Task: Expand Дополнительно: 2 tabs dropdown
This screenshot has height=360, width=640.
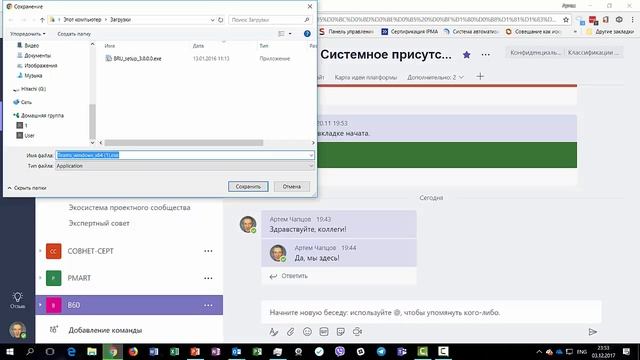Action: click(x=436, y=77)
